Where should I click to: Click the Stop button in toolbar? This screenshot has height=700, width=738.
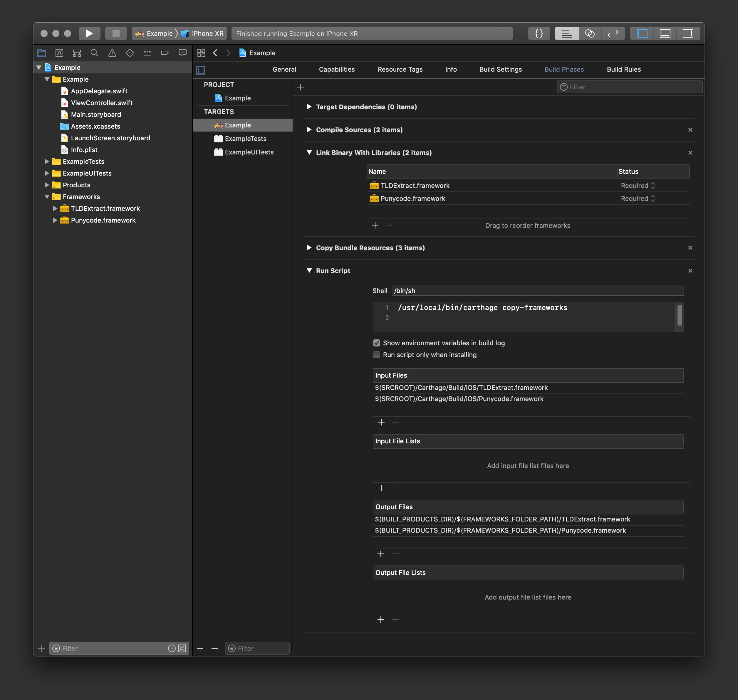point(116,33)
